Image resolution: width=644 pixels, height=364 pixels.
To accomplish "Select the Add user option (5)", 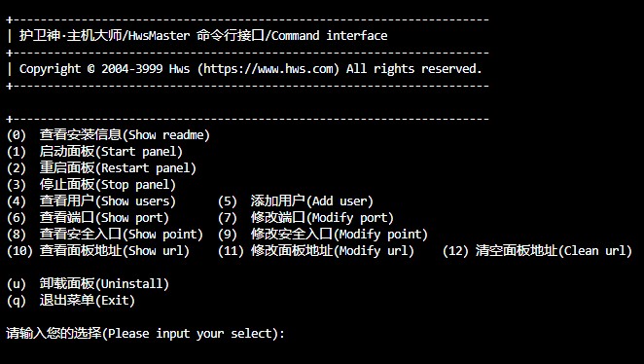I will [x=296, y=200].
